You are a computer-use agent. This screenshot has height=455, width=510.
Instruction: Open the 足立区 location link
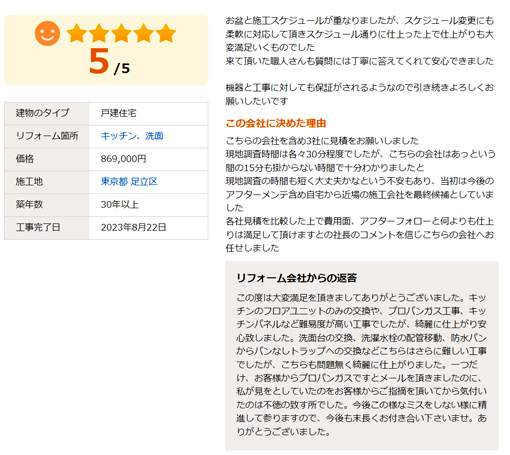coord(144,182)
